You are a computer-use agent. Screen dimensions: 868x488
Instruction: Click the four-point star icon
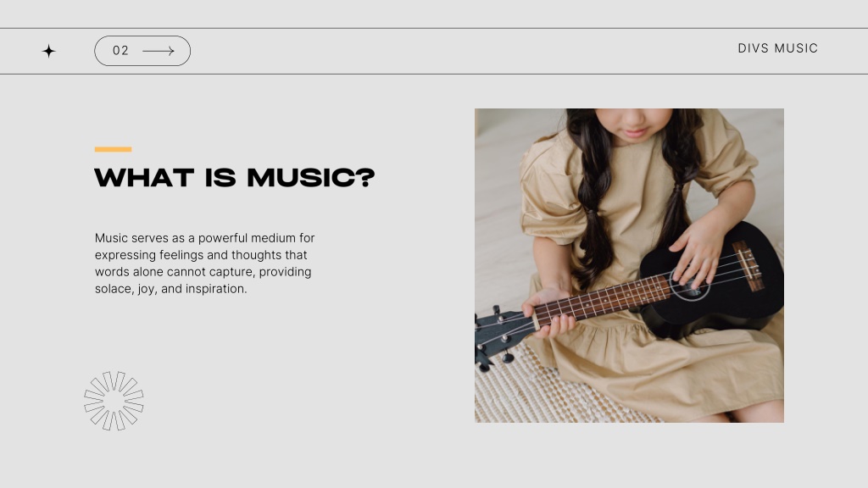click(48, 51)
